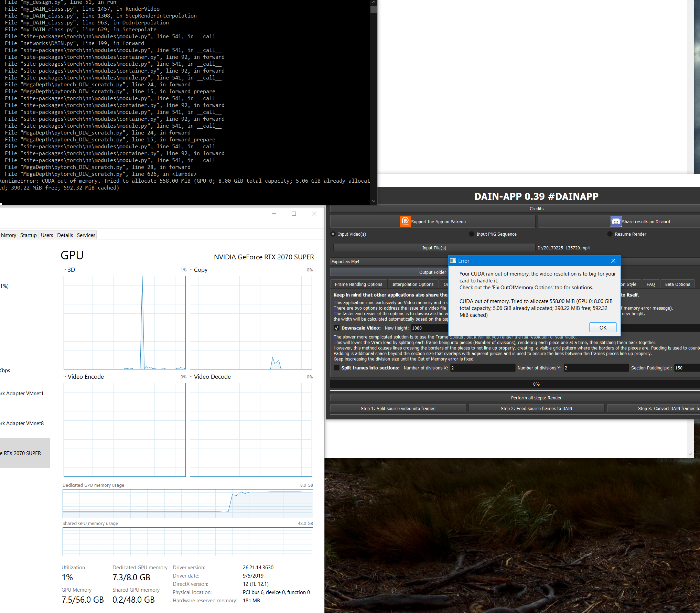
Task: Minimize the Task Manager window
Action: tap(274, 214)
